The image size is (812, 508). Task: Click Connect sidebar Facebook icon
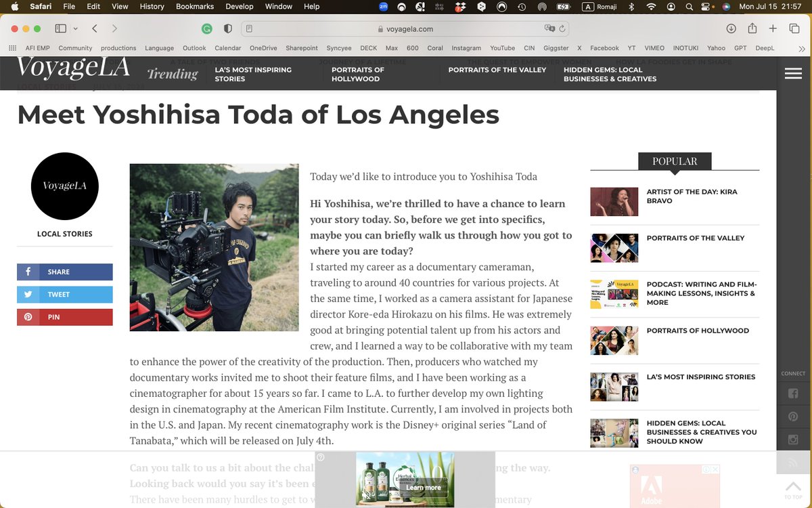coord(793,393)
